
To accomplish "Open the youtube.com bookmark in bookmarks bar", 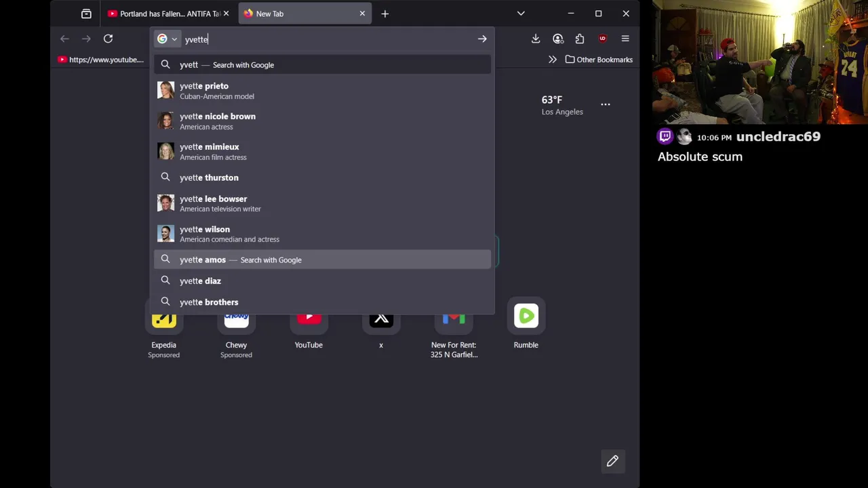I will pos(101,60).
